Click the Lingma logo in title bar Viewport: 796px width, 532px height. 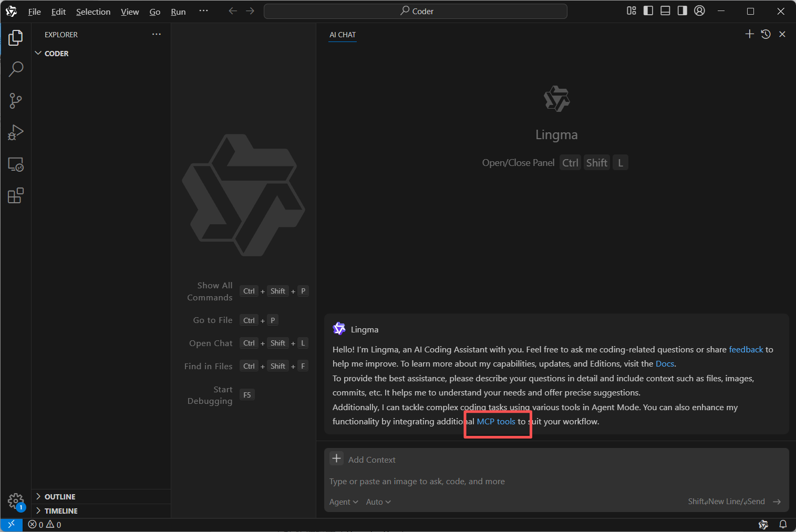pyautogui.click(x=11, y=11)
